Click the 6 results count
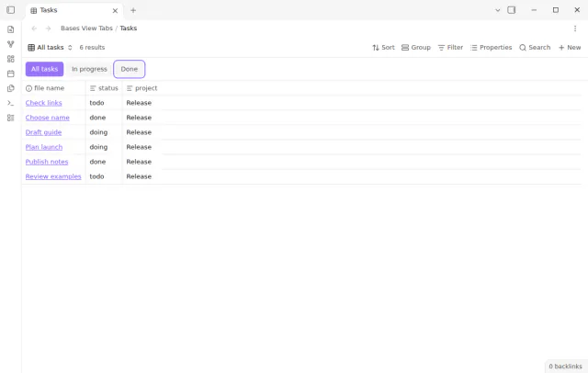Screen dimensions: 588x373 (x=92, y=48)
